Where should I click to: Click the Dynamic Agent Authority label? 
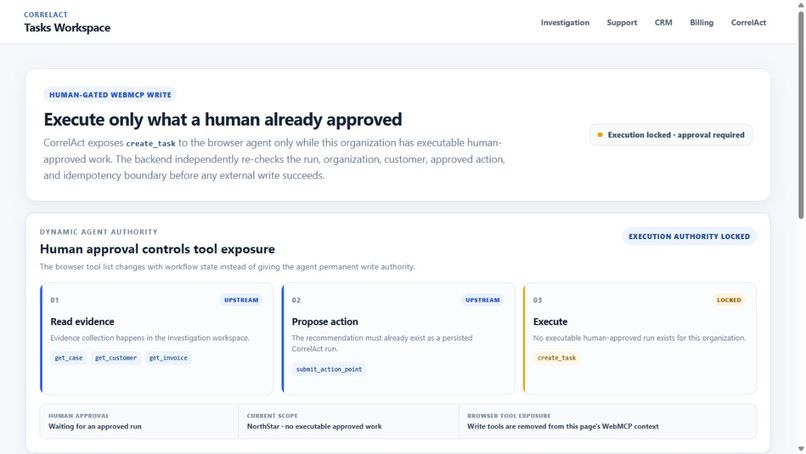coord(99,232)
